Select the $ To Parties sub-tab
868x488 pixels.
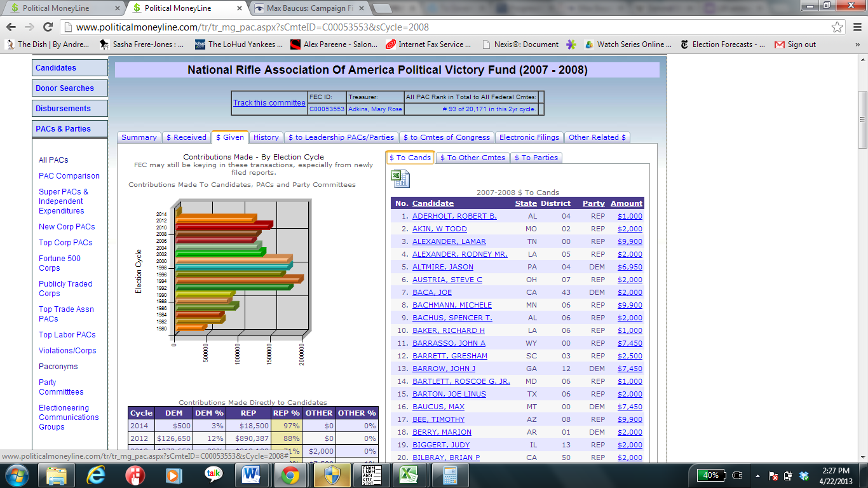tap(536, 158)
